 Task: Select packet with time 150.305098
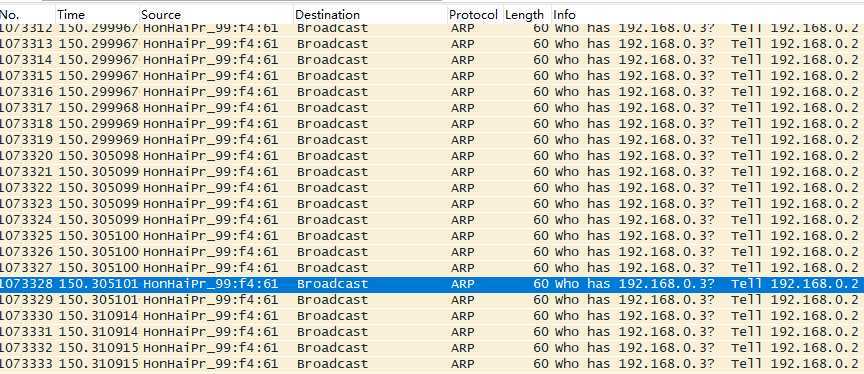pos(432,155)
